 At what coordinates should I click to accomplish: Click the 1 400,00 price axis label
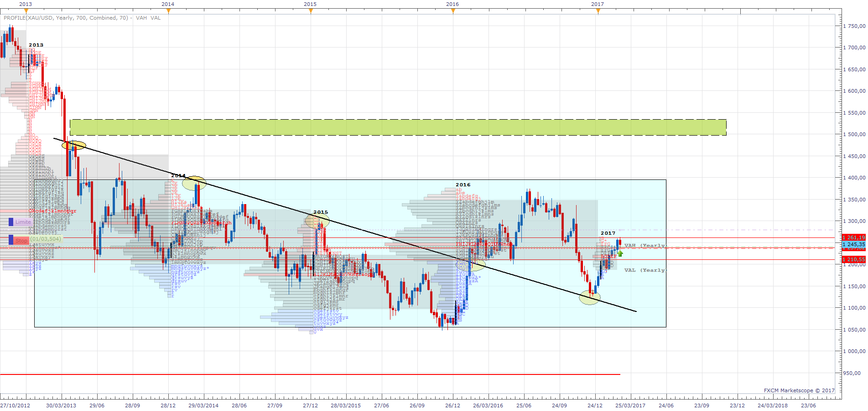tap(854, 178)
